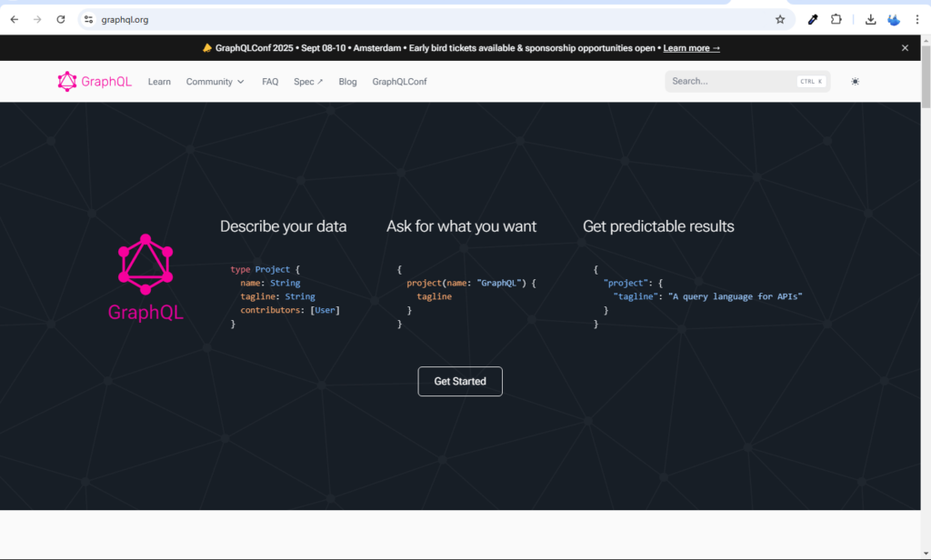Viewport: 931px width, 560px height.
Task: Click the 'Ask for what you want' heading
Action: tap(461, 226)
